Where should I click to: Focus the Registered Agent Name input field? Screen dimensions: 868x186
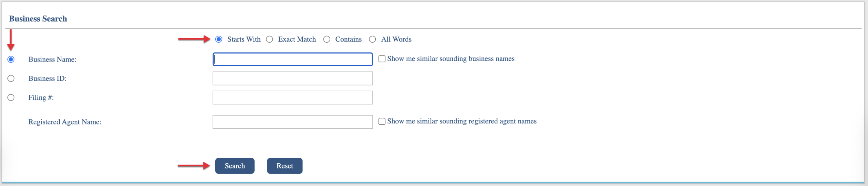pyautogui.click(x=292, y=122)
